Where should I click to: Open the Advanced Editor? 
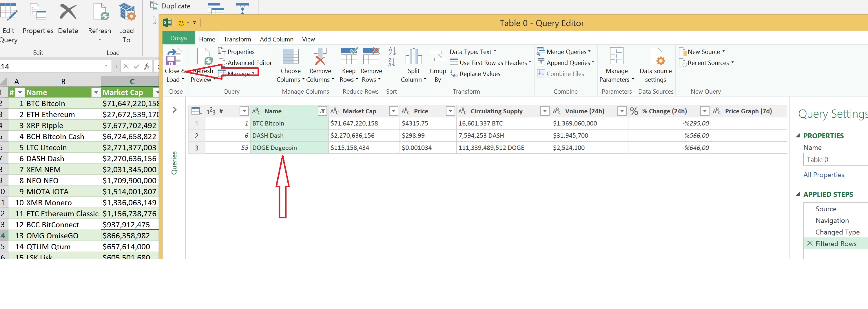(245, 63)
